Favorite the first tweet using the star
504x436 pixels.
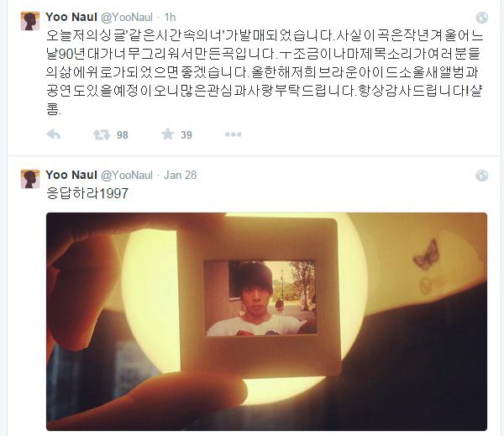pyautogui.click(x=168, y=134)
